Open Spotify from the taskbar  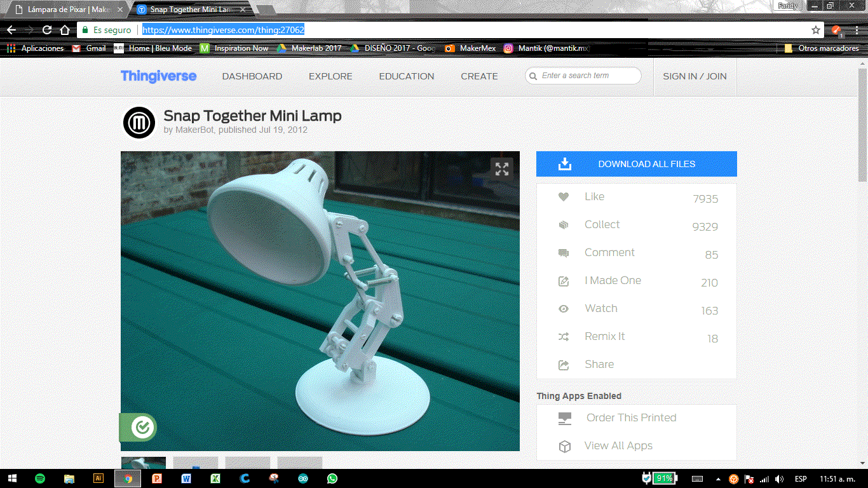click(40, 478)
